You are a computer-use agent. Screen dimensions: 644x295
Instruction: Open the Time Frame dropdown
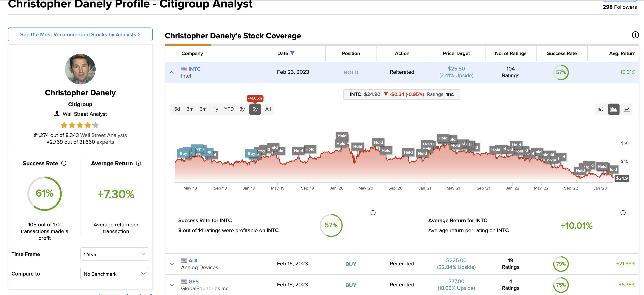click(x=115, y=254)
